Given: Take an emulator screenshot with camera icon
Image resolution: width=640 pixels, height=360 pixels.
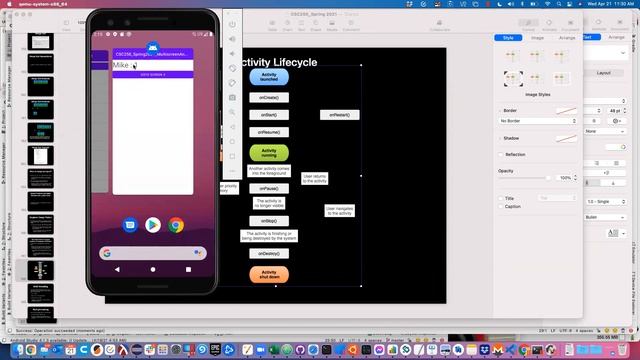Looking at the screenshot, I should coord(232,98).
